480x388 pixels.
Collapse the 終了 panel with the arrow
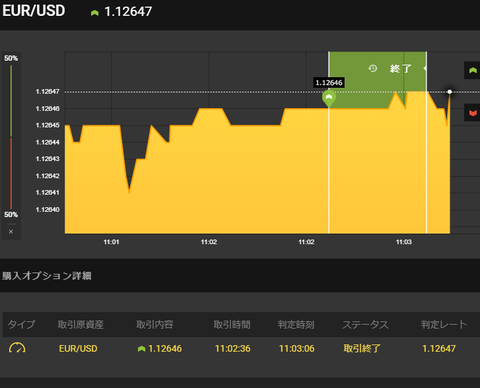(424, 68)
